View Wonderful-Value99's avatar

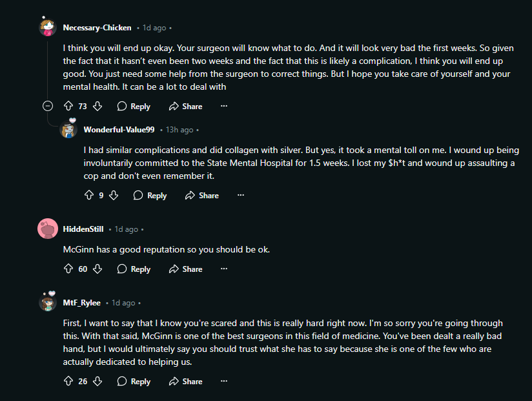point(68,129)
